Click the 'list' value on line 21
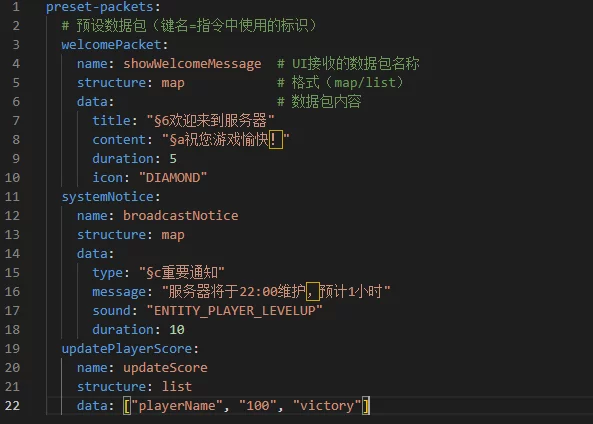This screenshot has height=424, width=593. (177, 387)
